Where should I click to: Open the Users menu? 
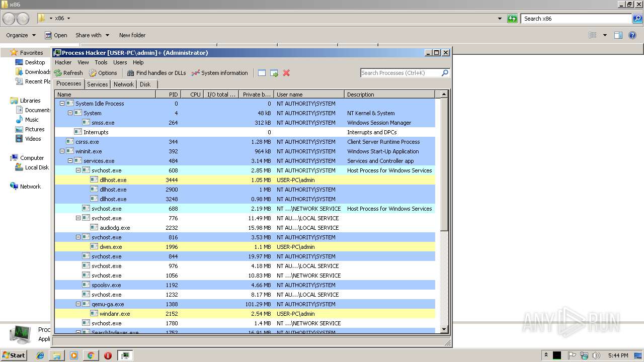click(x=120, y=62)
